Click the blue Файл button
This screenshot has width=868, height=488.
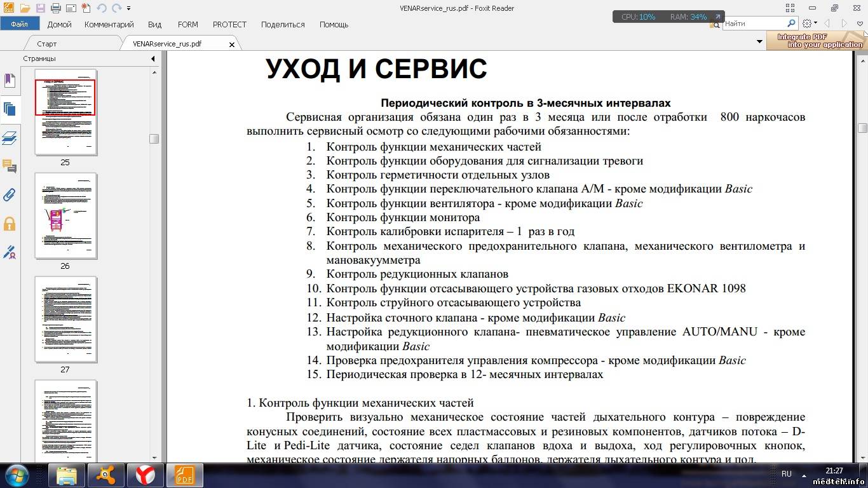[20, 24]
